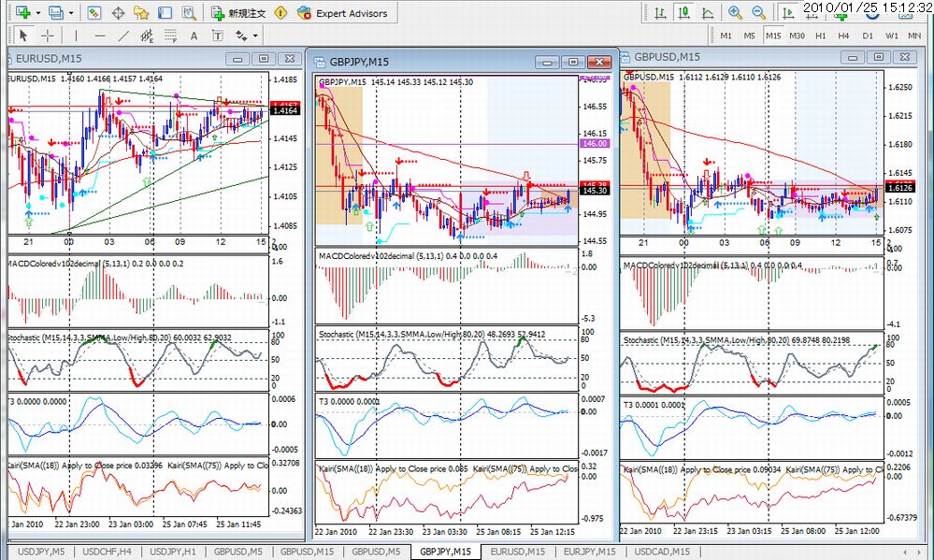The width and height of the screenshot is (934, 560).
Task: Click T3 indicator label in GBPUSD window
Action: tap(654, 405)
